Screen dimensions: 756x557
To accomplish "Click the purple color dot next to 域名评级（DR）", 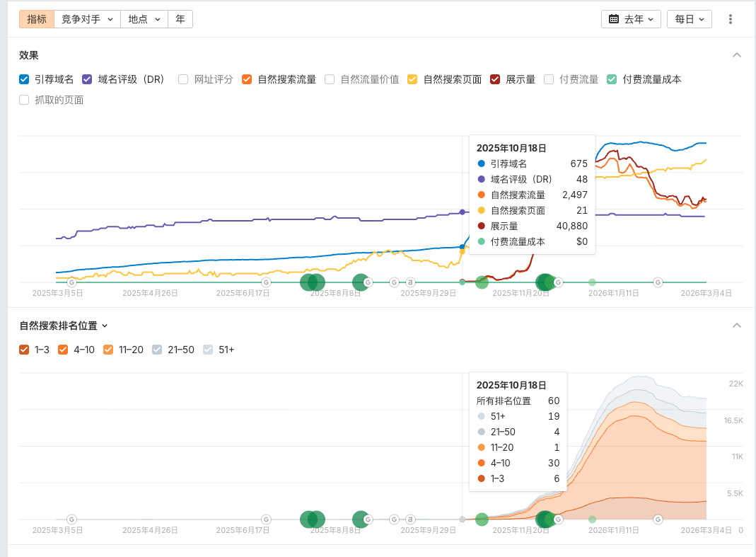I will tap(482, 179).
